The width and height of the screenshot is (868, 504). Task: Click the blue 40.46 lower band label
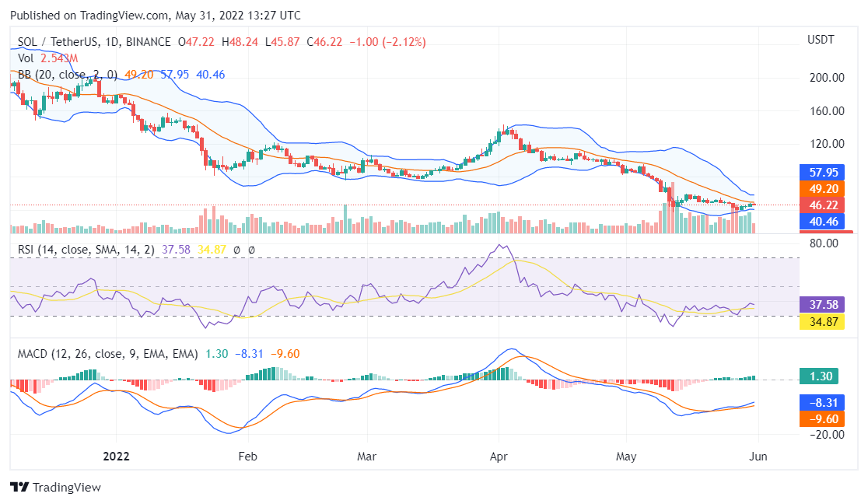click(x=824, y=222)
